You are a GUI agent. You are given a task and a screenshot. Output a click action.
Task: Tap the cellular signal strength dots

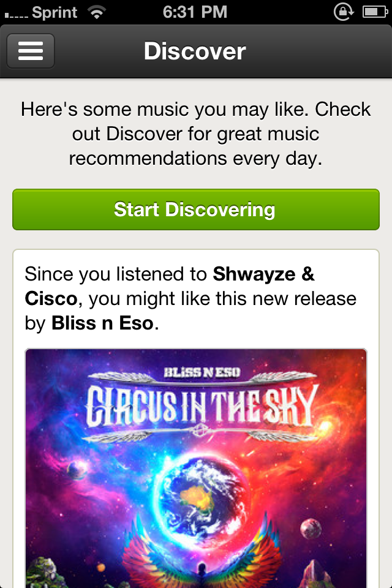pyautogui.click(x=16, y=15)
